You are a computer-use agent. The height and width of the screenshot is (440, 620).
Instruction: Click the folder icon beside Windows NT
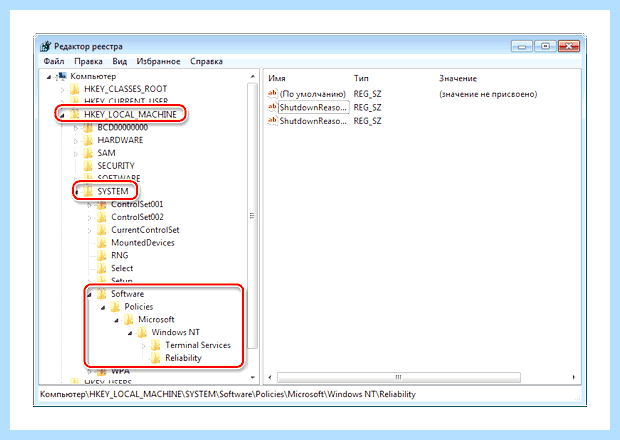tap(142, 332)
